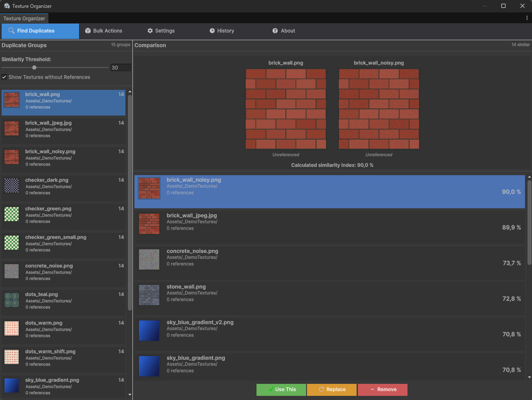Click the 72,8 % similarity value
Screen dimensions: 532x400
click(512, 299)
